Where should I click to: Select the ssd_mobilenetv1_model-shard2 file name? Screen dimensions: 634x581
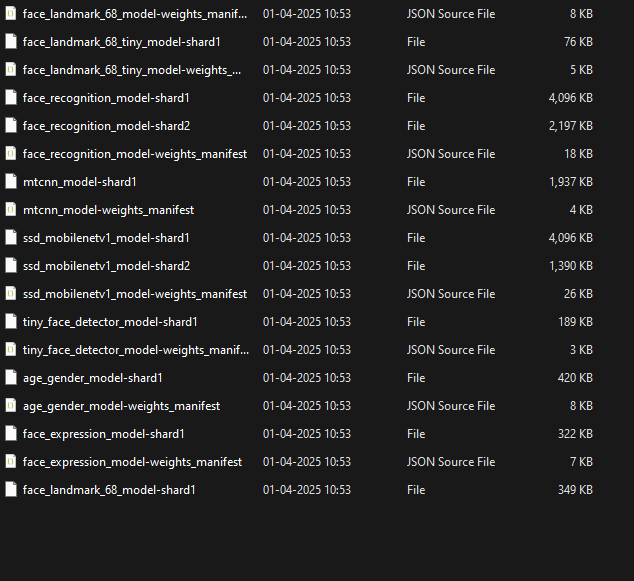pyautogui.click(x=106, y=266)
